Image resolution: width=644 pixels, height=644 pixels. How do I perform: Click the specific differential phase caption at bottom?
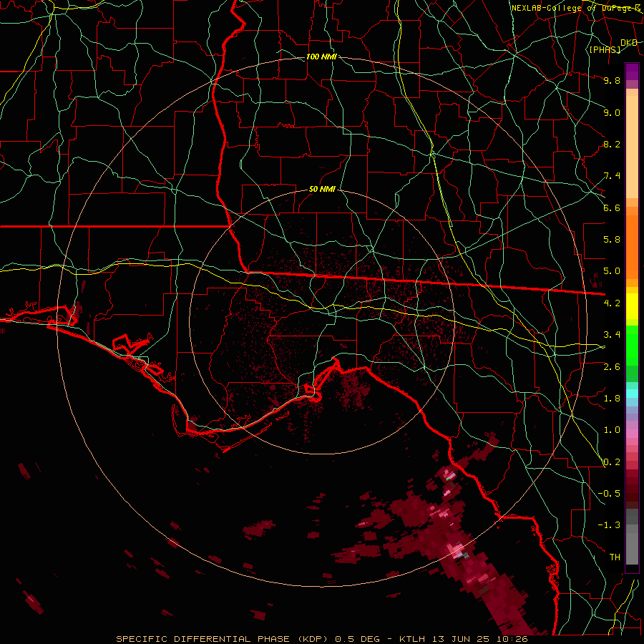point(322,639)
